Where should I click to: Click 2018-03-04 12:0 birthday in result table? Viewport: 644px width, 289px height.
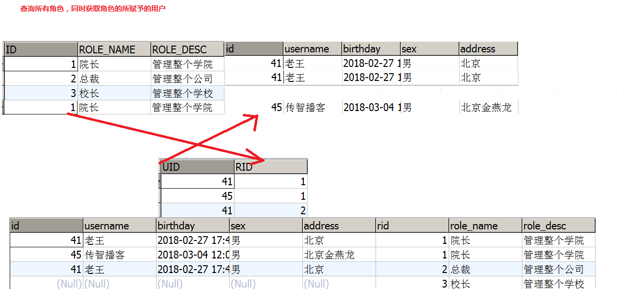pos(193,255)
